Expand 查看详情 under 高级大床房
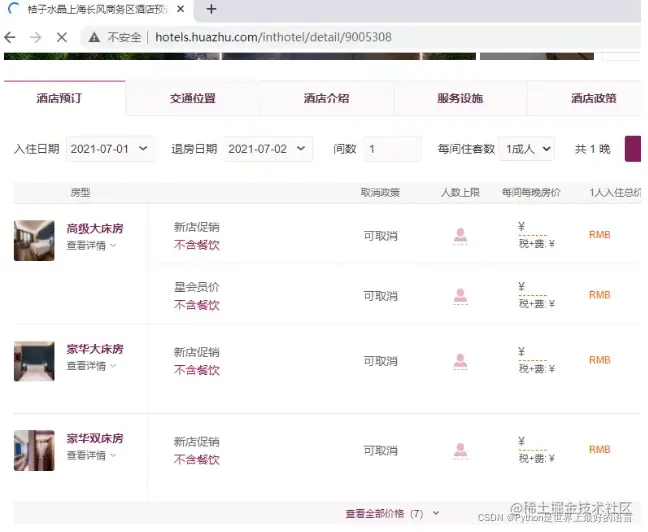Viewport: 648px width, 532px height. 91,246
